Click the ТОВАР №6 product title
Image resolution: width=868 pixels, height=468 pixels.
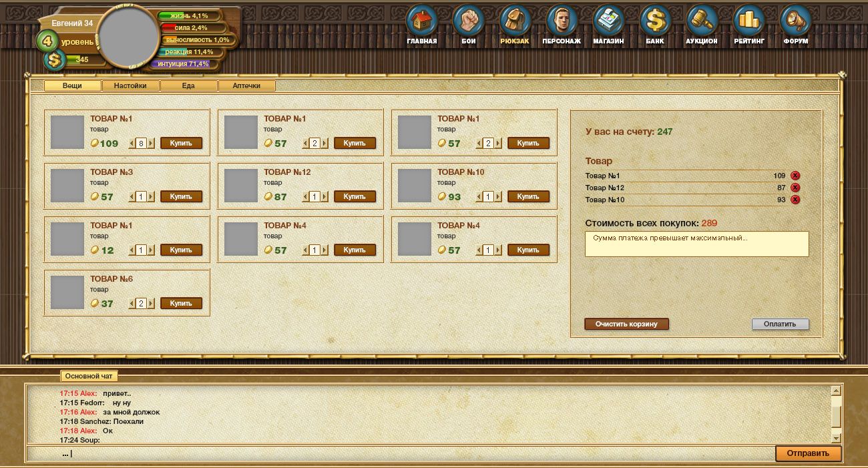[x=112, y=279]
